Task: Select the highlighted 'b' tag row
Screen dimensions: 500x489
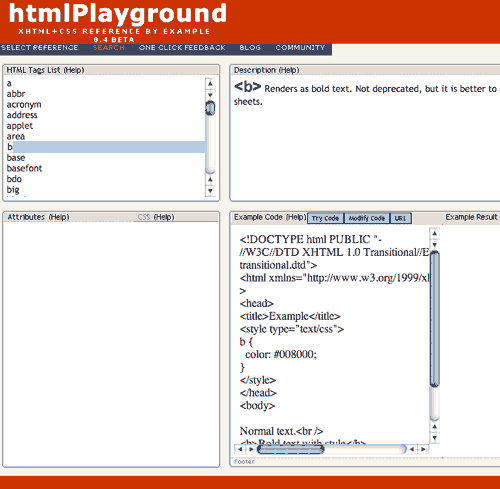Action: tap(106, 147)
